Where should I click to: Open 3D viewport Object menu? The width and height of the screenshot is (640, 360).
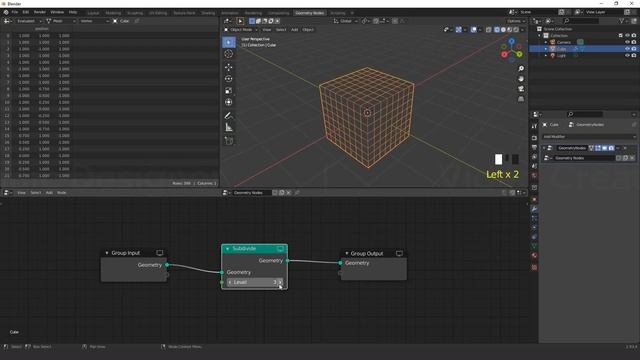click(308, 30)
